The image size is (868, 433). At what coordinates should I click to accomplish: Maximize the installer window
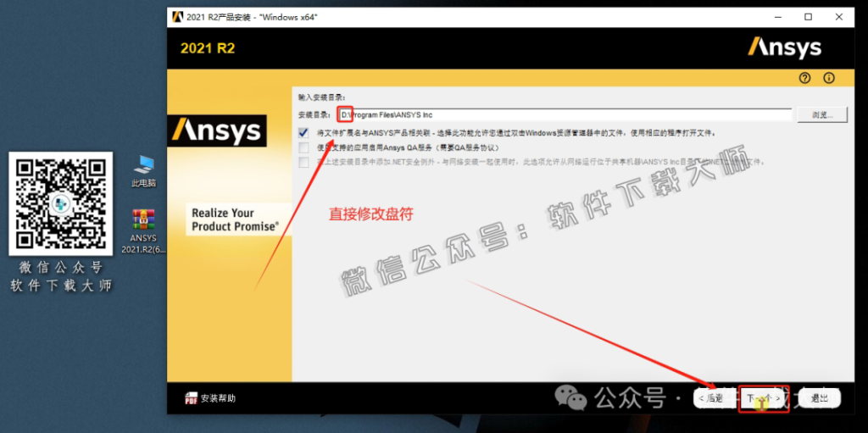(808, 17)
